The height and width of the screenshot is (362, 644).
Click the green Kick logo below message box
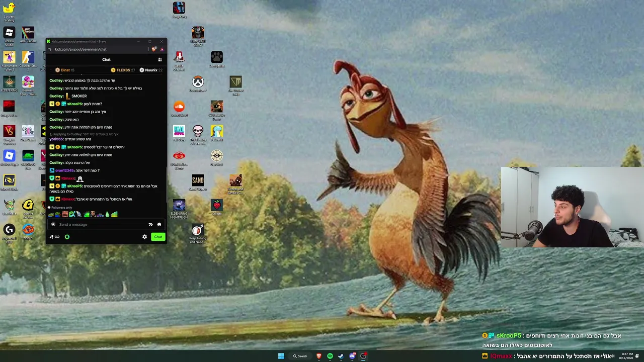tap(67, 237)
